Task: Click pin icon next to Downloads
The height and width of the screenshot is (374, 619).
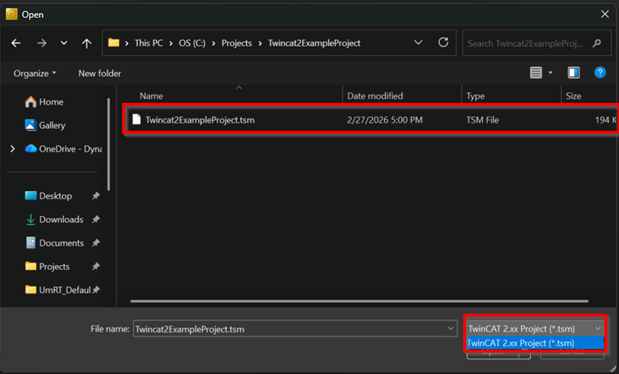Action: coord(96,220)
